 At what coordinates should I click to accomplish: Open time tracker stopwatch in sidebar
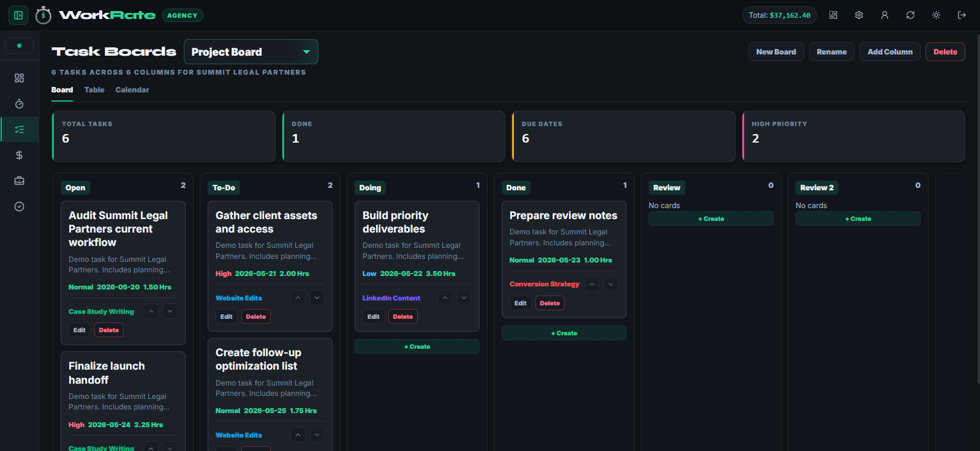(x=20, y=104)
